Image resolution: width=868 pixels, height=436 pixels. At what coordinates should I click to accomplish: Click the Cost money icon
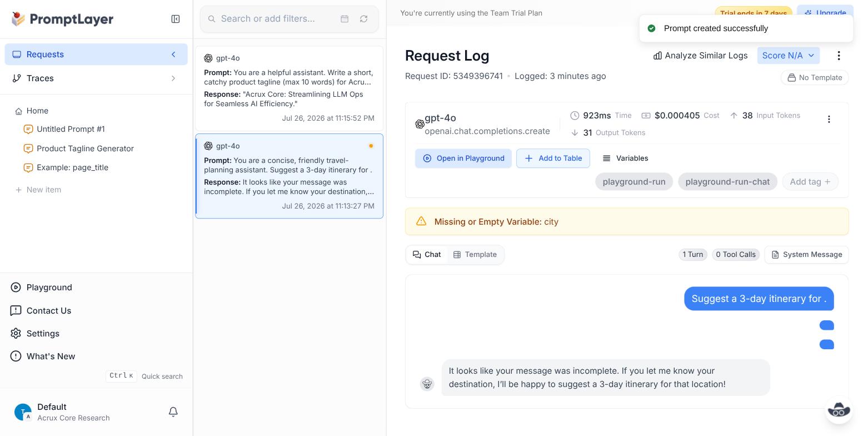646,116
